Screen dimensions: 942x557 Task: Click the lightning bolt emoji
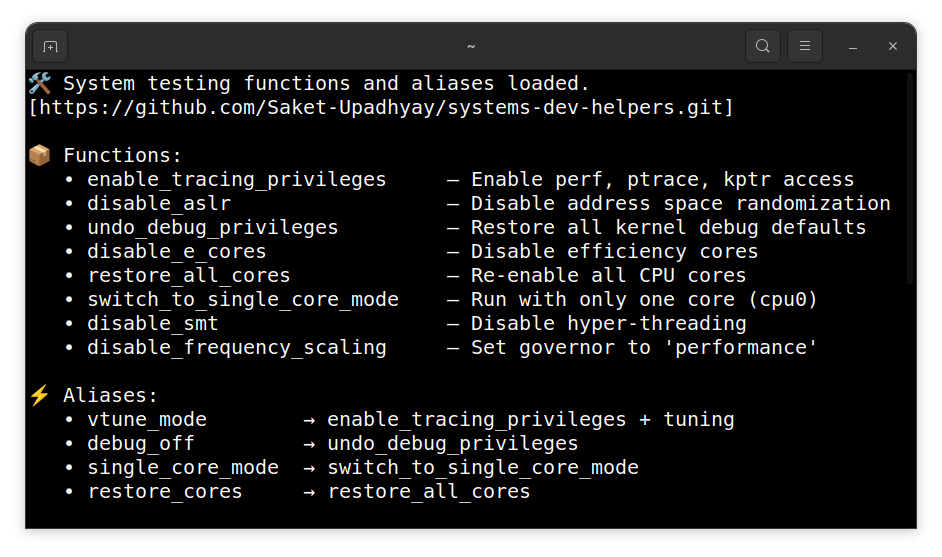pyautogui.click(x=40, y=395)
